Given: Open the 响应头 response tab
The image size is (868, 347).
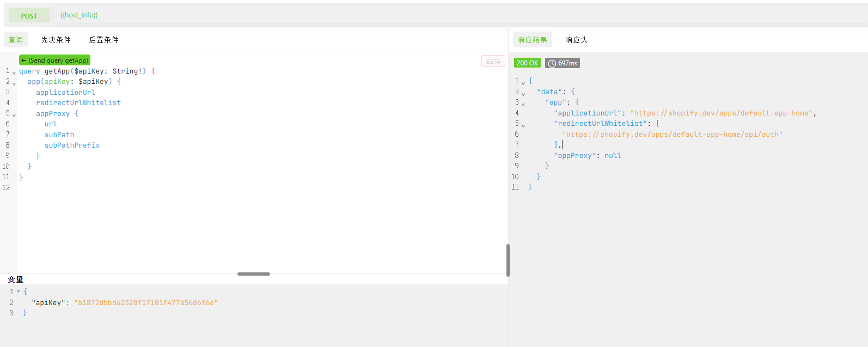Looking at the screenshot, I should [x=576, y=40].
